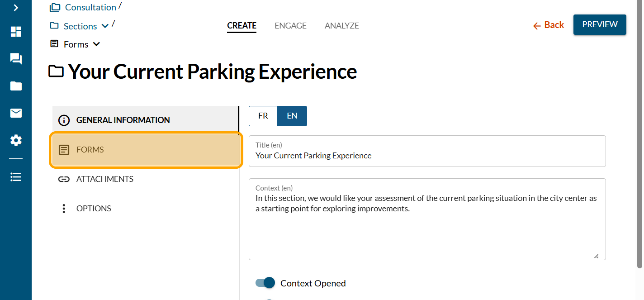Open the mail envelope icon in sidebar
Image resolution: width=644 pixels, height=300 pixels.
[16, 113]
